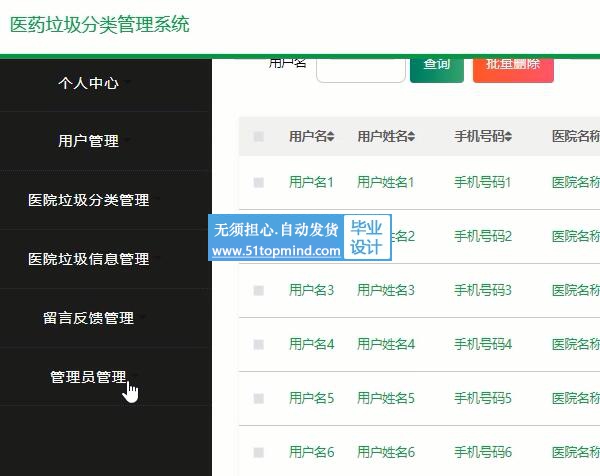600x476 pixels.
Task: Click cell text 用户名6
Action: [x=311, y=452]
